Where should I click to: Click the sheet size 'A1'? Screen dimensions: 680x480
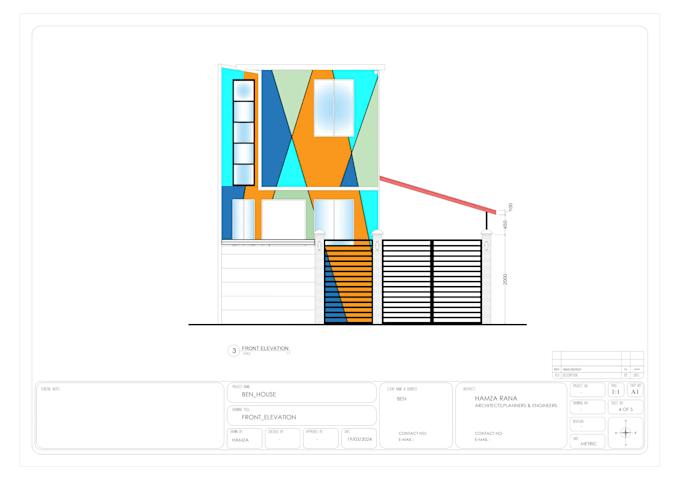[x=635, y=392]
